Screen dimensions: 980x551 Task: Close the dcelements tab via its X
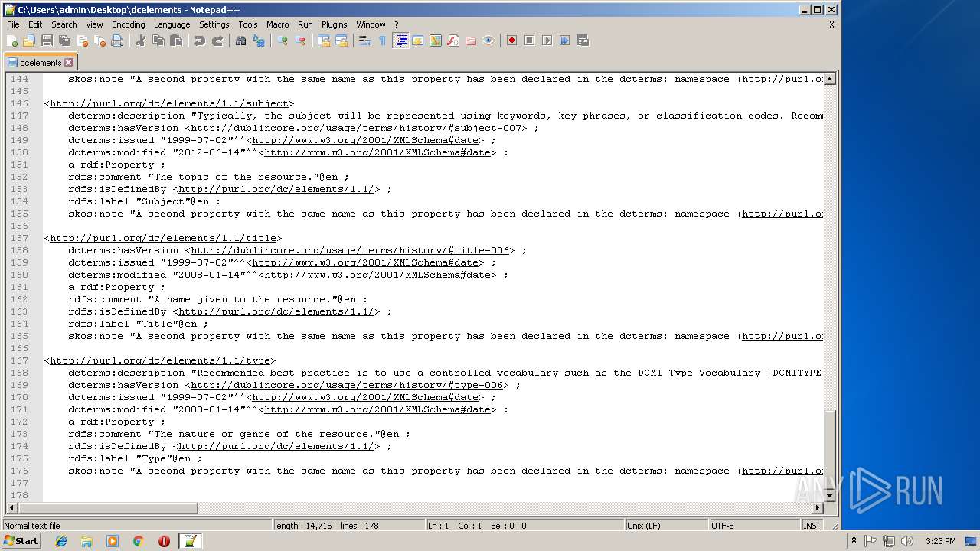coord(69,63)
